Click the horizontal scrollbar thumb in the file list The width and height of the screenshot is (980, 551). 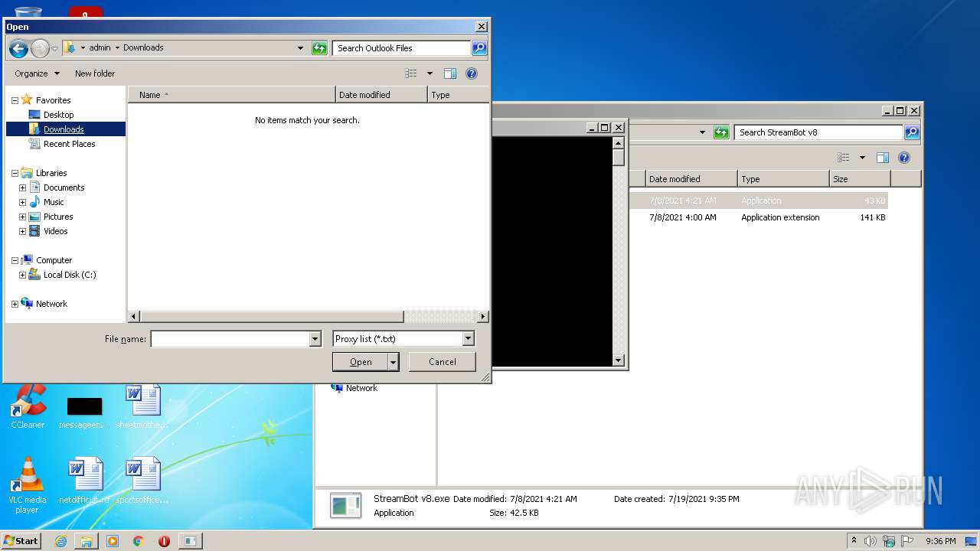pyautogui.click(x=272, y=317)
